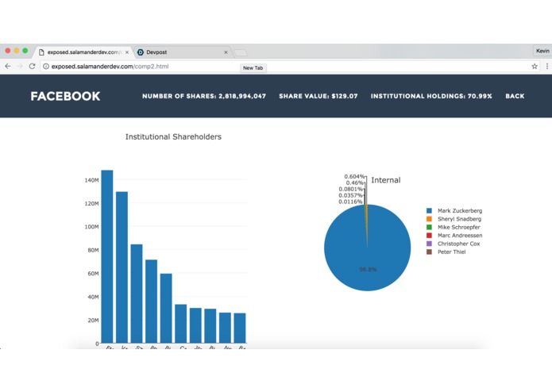552x392 pixels.
Task: Click the Mark Zuckerberg legend label
Action: click(460, 210)
